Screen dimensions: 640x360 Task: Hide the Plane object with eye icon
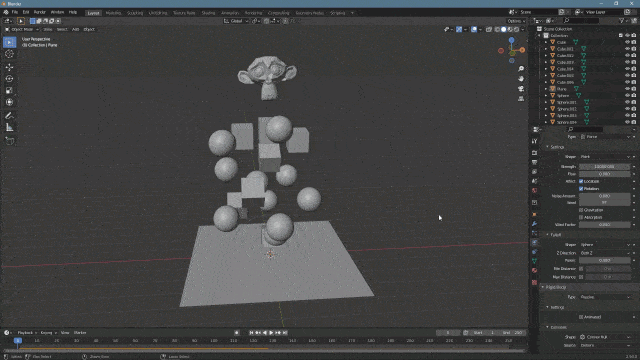click(x=627, y=89)
